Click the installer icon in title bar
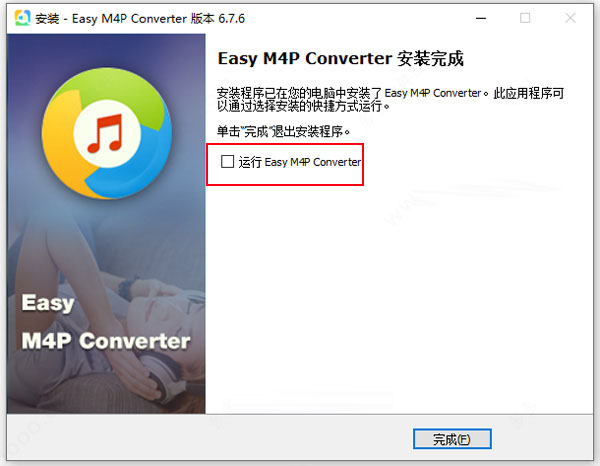 coord(22,18)
